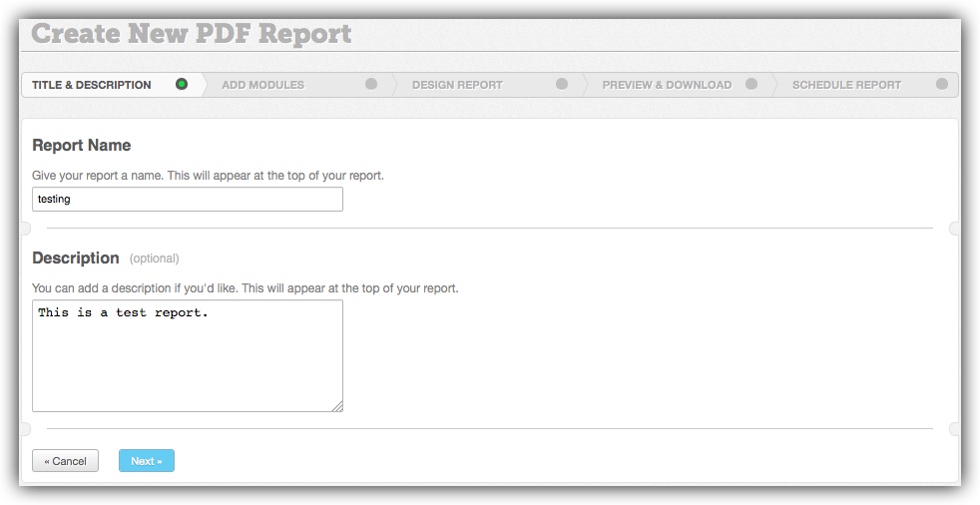The height and width of the screenshot is (505, 980).
Task: Click the gray Add Modules status dot
Action: point(371,84)
